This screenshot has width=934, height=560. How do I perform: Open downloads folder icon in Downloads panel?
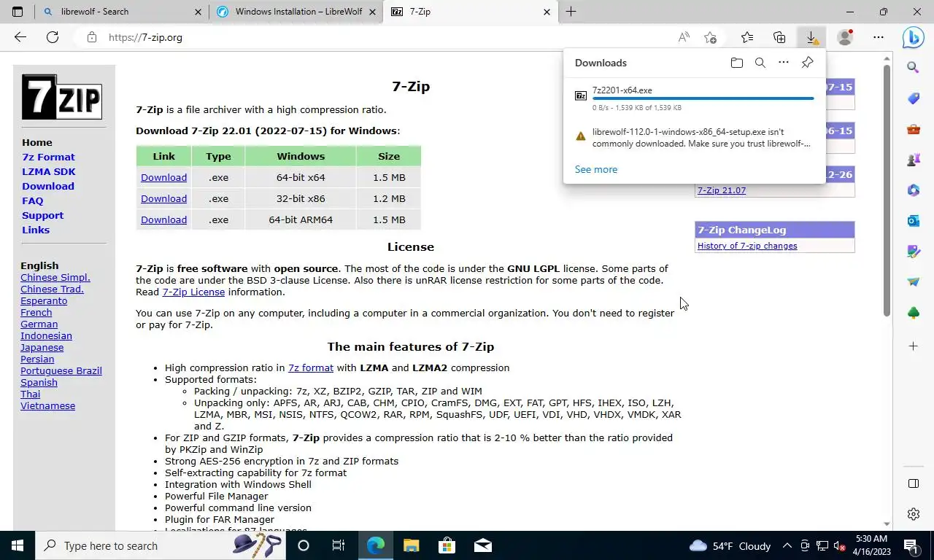(737, 63)
